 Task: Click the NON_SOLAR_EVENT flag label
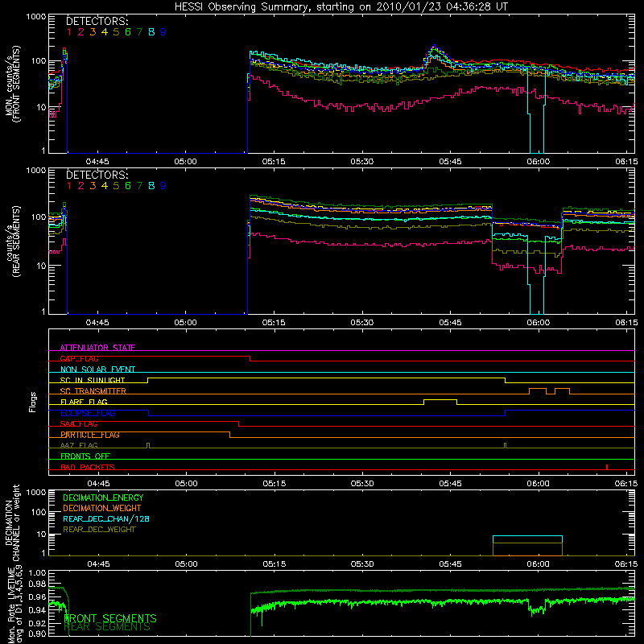point(97,369)
